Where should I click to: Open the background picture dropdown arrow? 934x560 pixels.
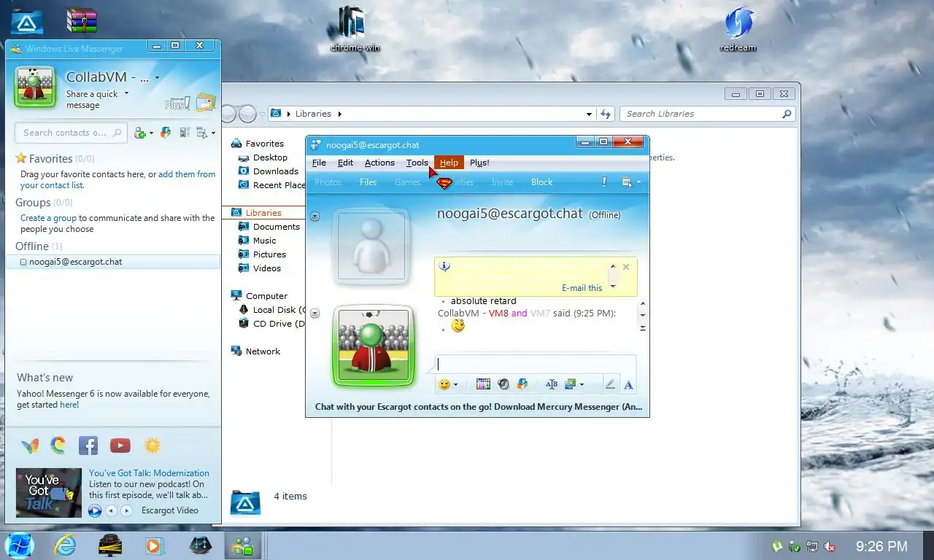click(x=582, y=385)
